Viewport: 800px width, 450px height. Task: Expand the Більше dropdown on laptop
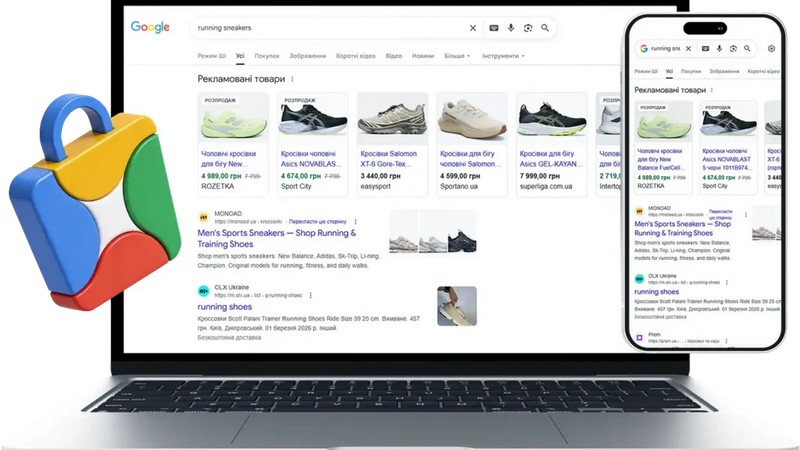pos(457,56)
